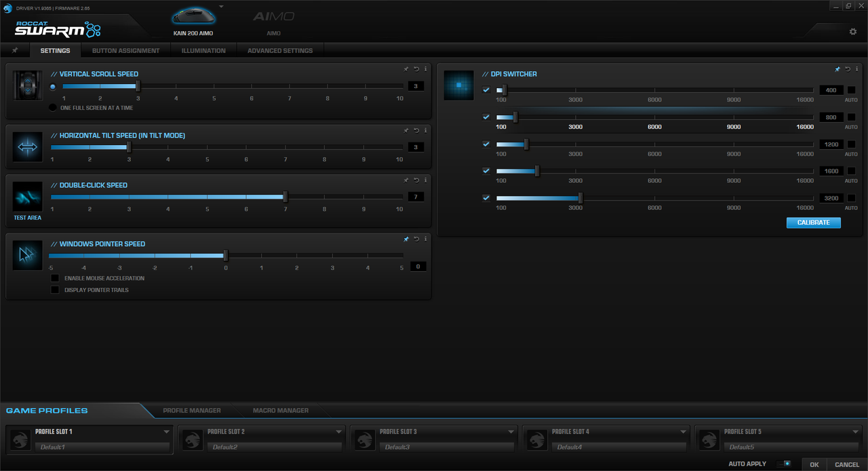Open Profile Slot 2 dropdown
The image size is (868, 471).
pyautogui.click(x=339, y=432)
